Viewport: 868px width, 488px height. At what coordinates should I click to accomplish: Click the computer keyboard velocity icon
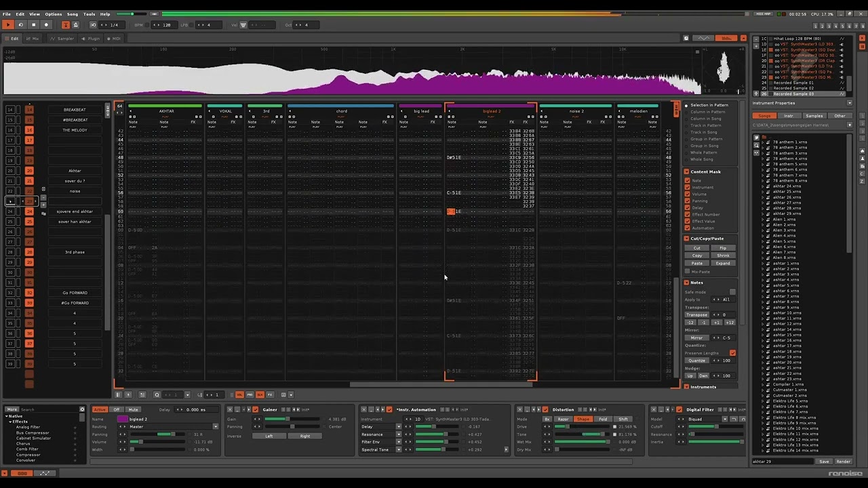243,25
